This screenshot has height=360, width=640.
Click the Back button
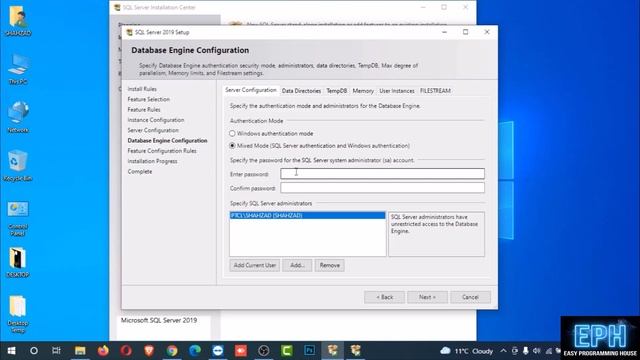pyautogui.click(x=384, y=297)
